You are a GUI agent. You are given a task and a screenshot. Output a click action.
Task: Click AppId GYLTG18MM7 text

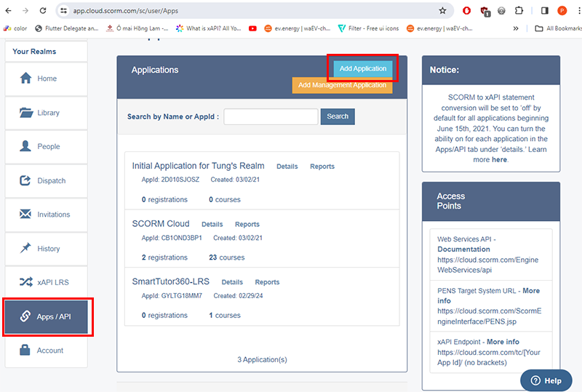click(x=172, y=296)
